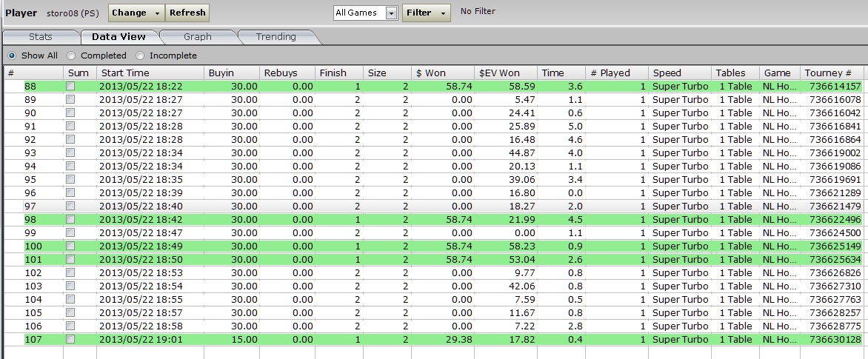The height and width of the screenshot is (359, 868).
Task: Open the Trending tab
Action: point(276,37)
